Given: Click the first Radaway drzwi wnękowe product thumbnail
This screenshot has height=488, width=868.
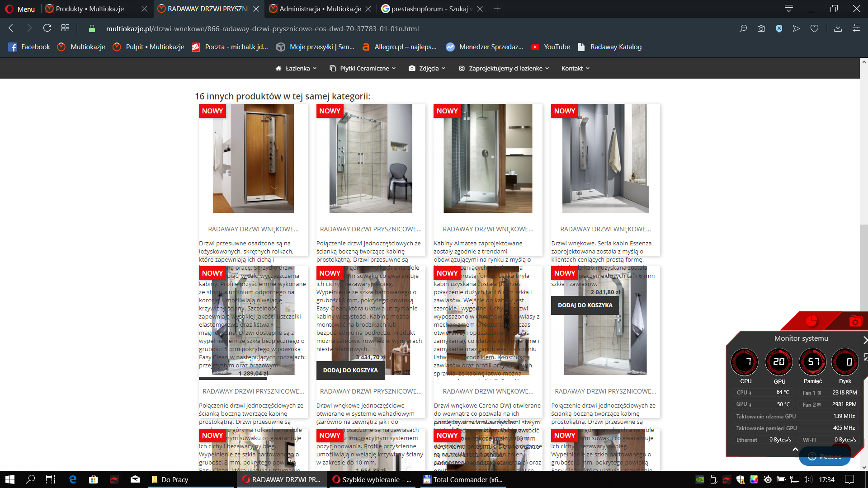Looking at the screenshot, I should [253, 158].
